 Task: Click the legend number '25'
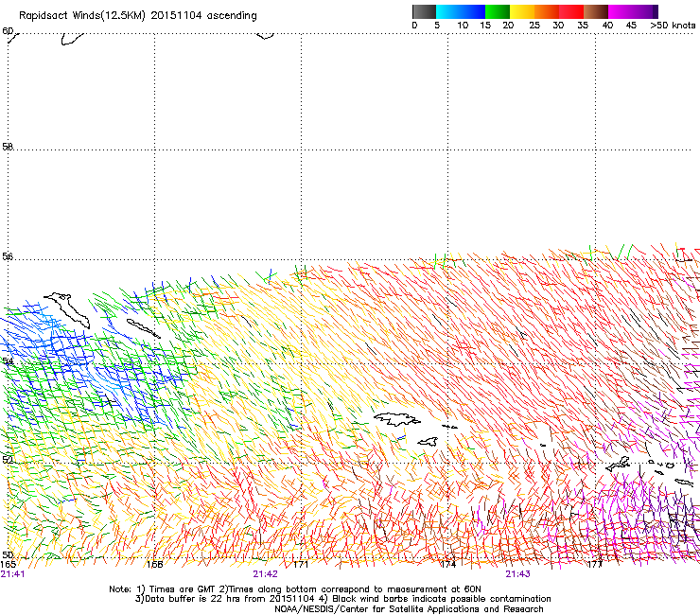[534, 26]
